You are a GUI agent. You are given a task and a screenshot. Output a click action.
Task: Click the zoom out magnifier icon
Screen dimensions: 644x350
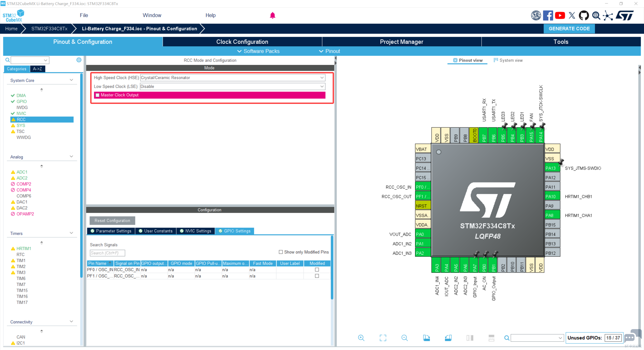pos(404,338)
